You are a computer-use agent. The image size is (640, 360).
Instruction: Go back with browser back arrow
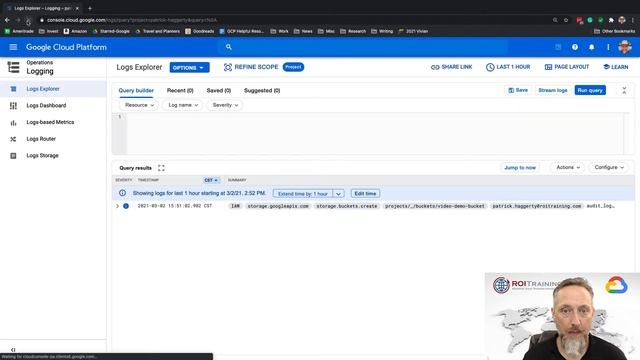click(x=7, y=20)
